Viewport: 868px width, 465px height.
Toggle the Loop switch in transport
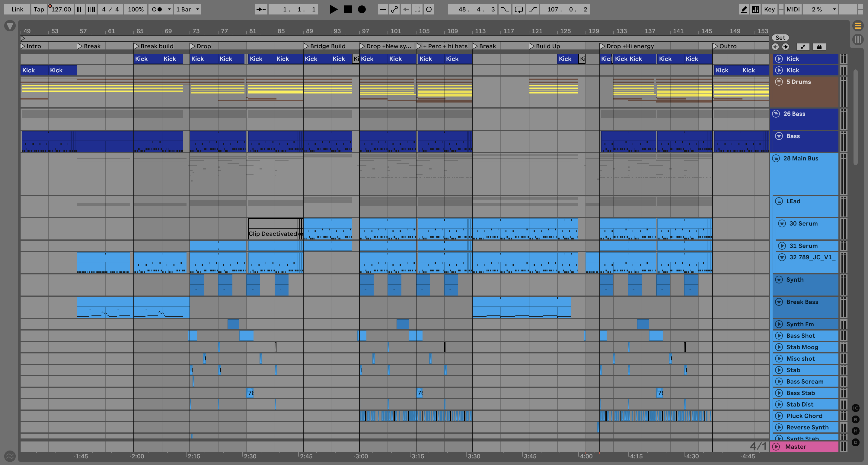(x=519, y=9)
